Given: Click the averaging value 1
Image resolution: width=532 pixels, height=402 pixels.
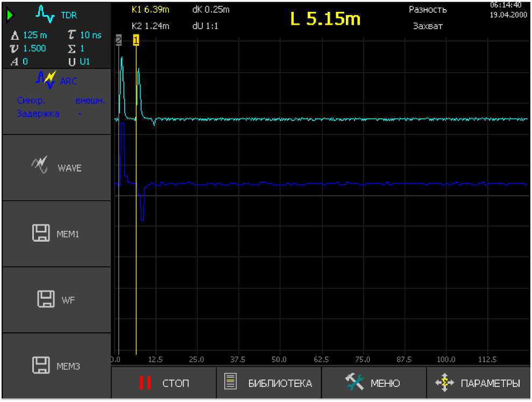Looking at the screenshot, I should (82, 48).
